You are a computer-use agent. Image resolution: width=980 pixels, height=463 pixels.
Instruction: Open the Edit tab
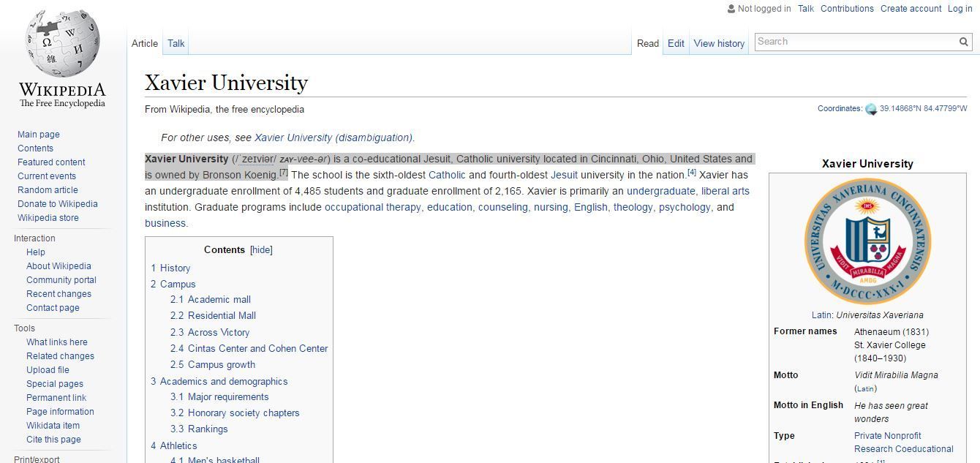point(676,43)
